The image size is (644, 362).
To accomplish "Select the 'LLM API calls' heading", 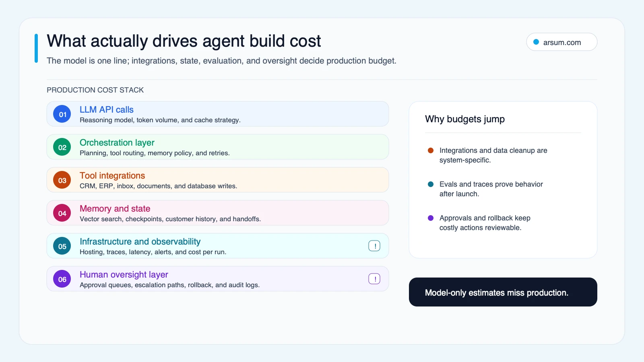I will pyautogui.click(x=107, y=110).
